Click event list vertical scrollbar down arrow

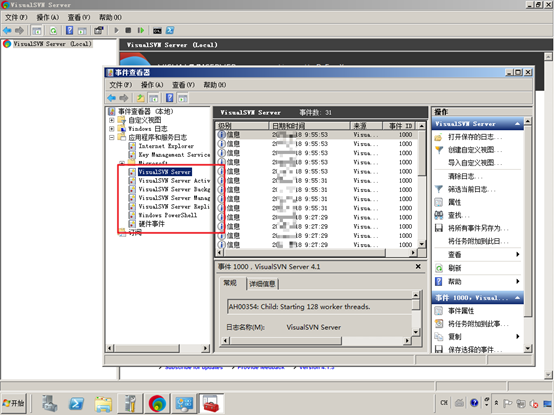[422, 244]
